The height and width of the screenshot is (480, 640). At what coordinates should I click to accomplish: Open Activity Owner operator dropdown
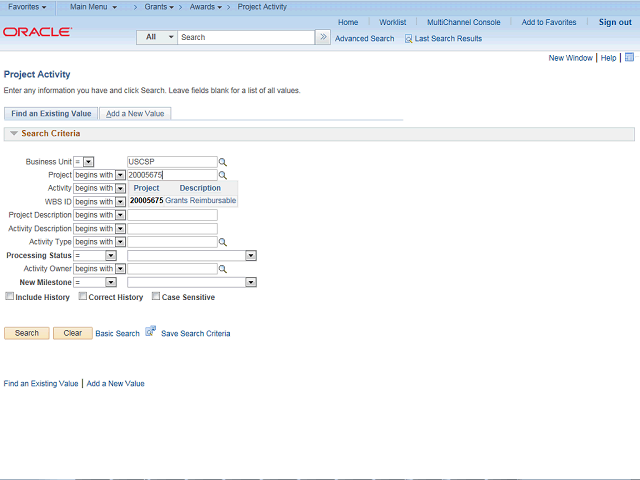point(120,269)
